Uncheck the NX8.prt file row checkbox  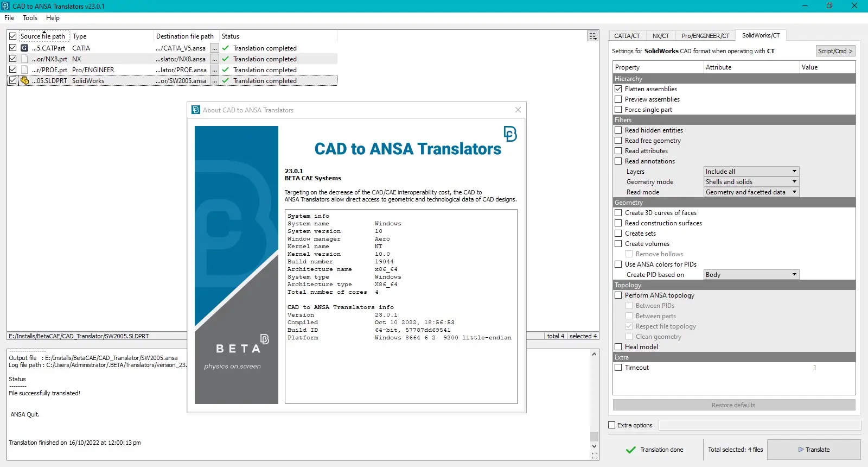(x=12, y=59)
